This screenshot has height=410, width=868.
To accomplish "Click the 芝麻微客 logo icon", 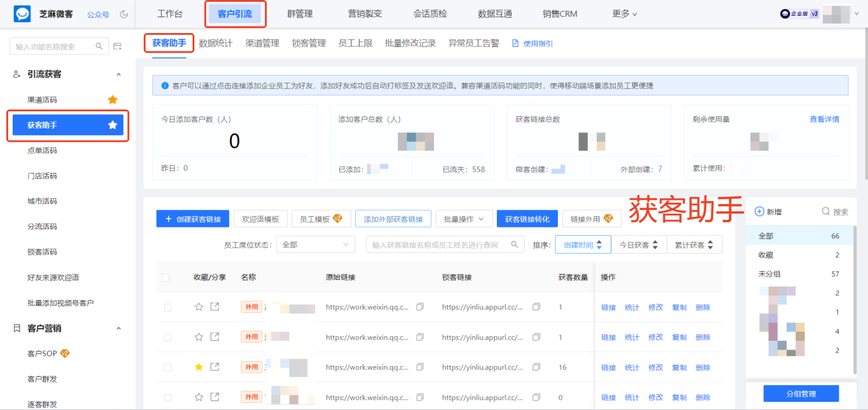I will 22,13.
